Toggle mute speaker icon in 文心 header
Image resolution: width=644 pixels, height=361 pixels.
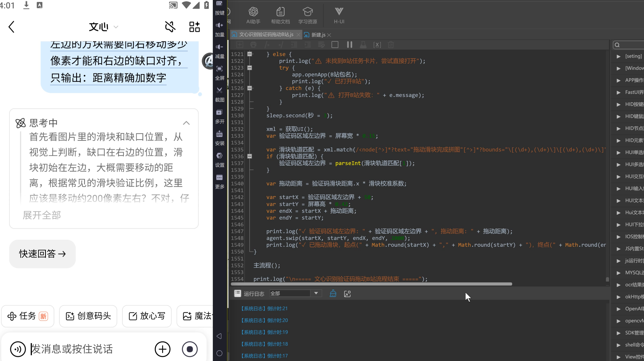[x=170, y=27]
